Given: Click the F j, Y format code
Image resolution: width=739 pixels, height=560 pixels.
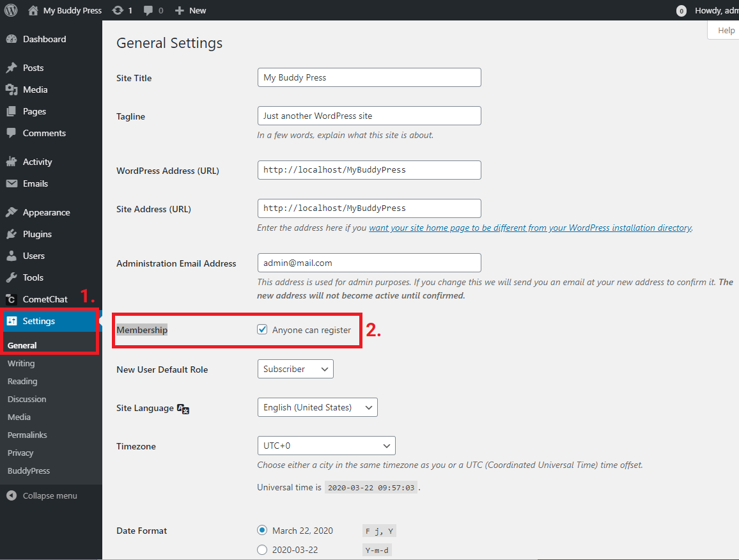Looking at the screenshot, I should point(379,531).
